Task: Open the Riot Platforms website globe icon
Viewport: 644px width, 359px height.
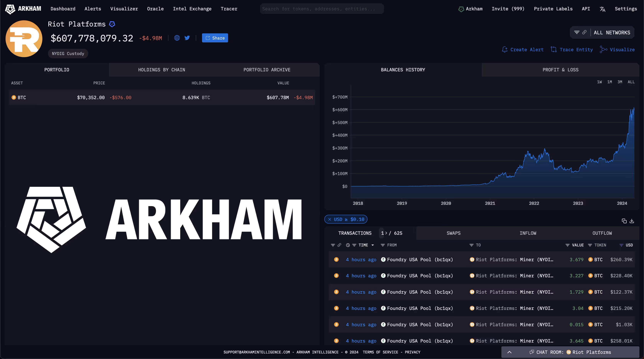Action: pyautogui.click(x=177, y=38)
